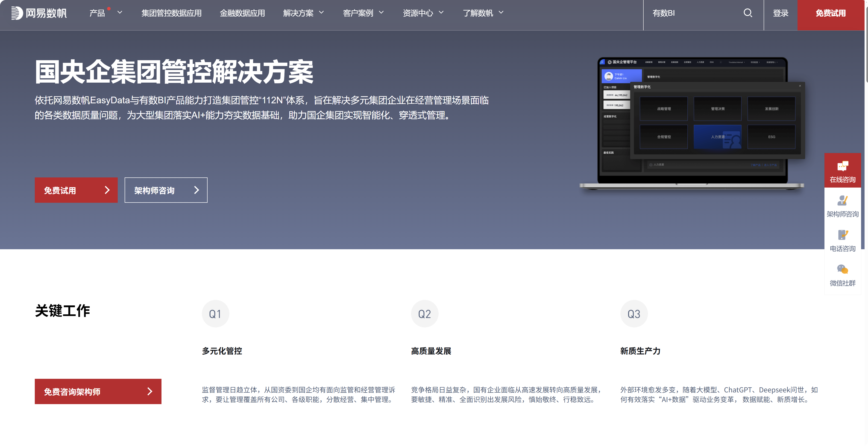Click the Q3 circle badge
The height and width of the screenshot is (446, 868).
(x=633, y=314)
